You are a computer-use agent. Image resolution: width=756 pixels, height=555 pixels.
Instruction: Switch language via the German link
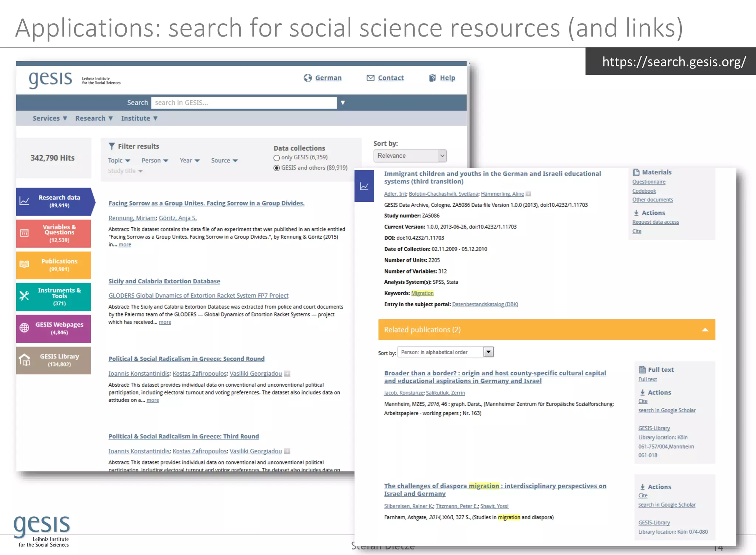328,78
